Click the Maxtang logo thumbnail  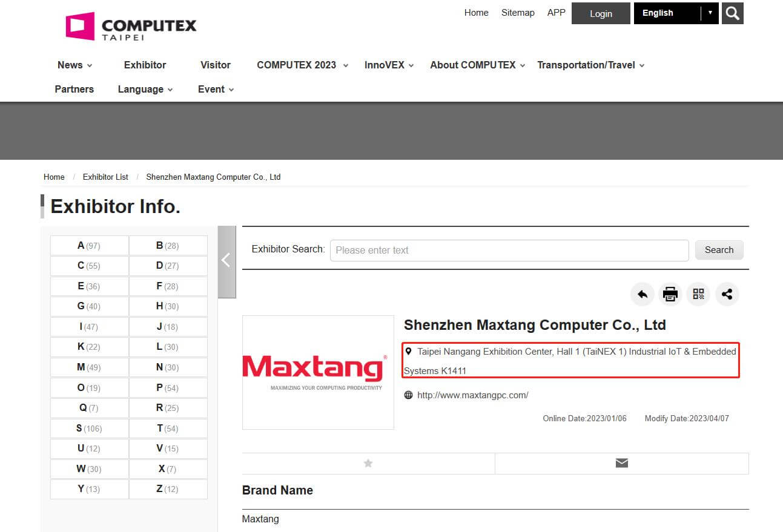coord(318,372)
